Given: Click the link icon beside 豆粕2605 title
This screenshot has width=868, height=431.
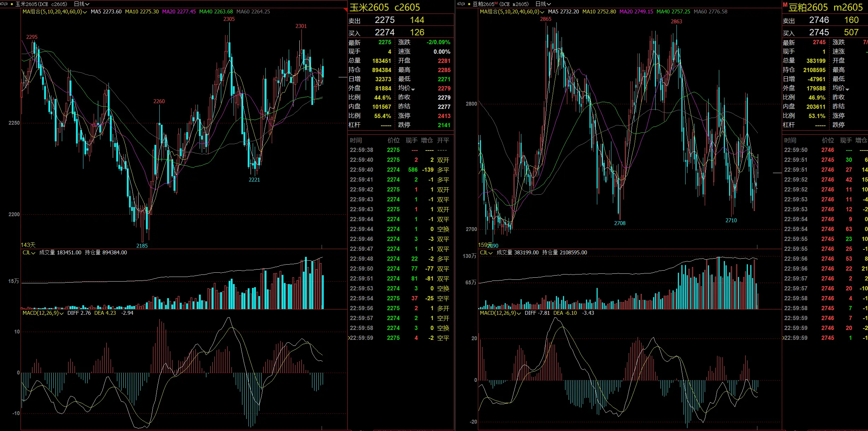Looking at the screenshot, I should [x=461, y=4].
